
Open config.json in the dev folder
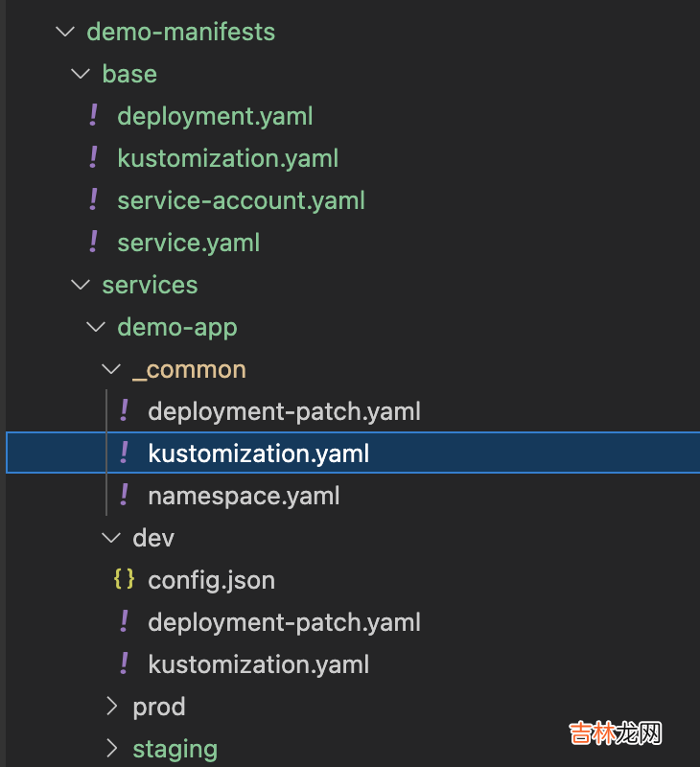(x=211, y=580)
